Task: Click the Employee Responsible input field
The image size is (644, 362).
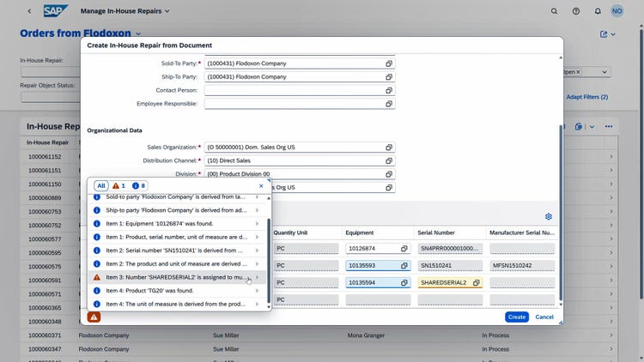Action: (x=300, y=104)
